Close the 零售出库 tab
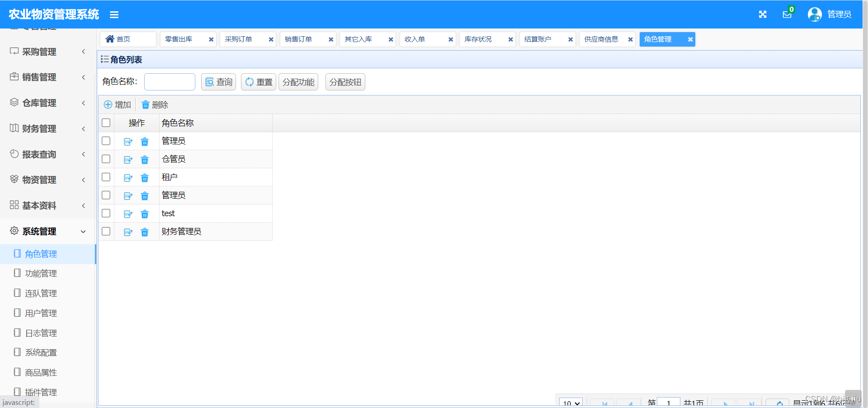This screenshot has width=868, height=408. [211, 39]
